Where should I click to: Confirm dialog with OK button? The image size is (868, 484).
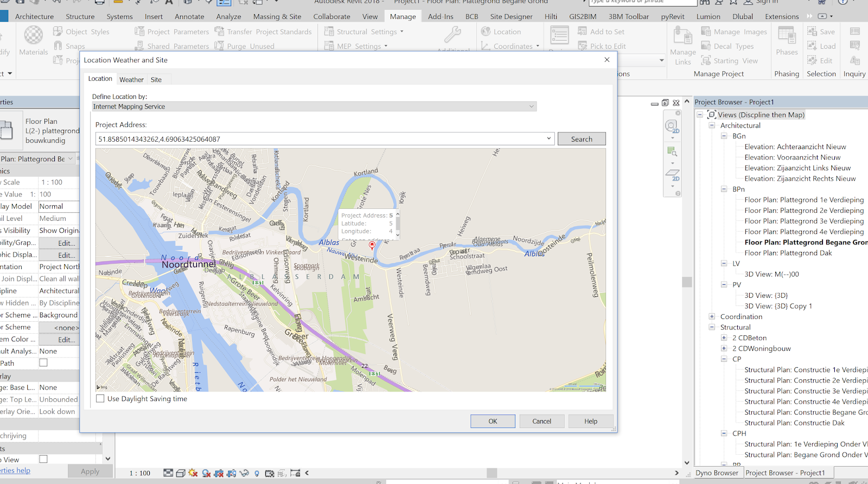coord(493,421)
